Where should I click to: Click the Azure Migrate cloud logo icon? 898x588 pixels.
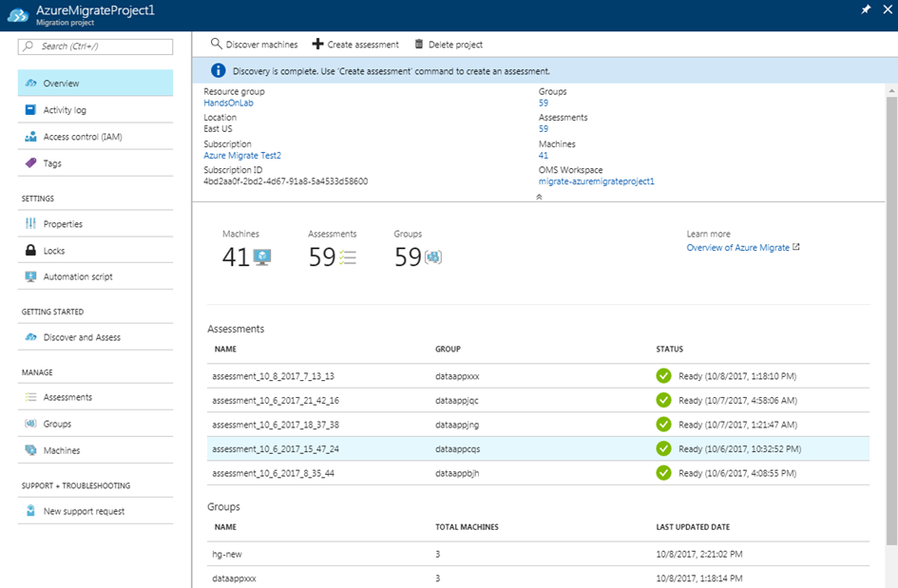pyautogui.click(x=18, y=15)
